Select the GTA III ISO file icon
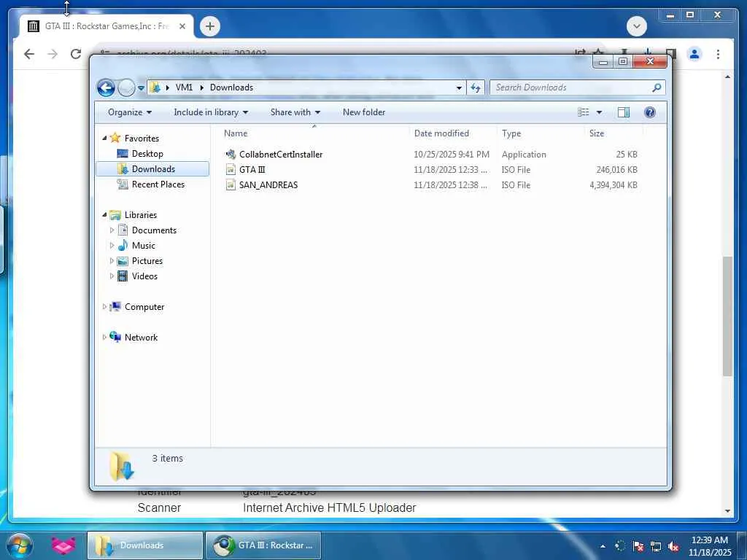 (231, 169)
